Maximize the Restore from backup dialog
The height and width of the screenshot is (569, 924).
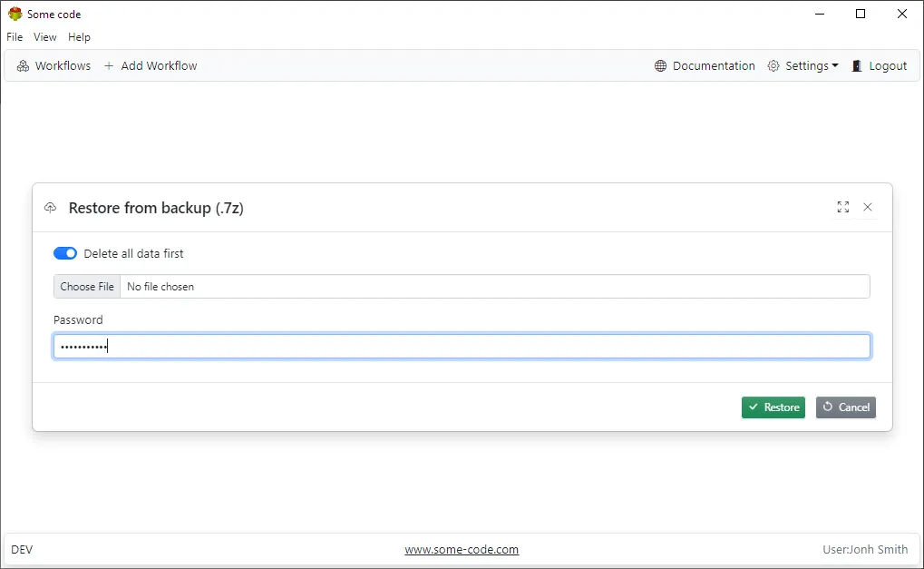(x=843, y=207)
